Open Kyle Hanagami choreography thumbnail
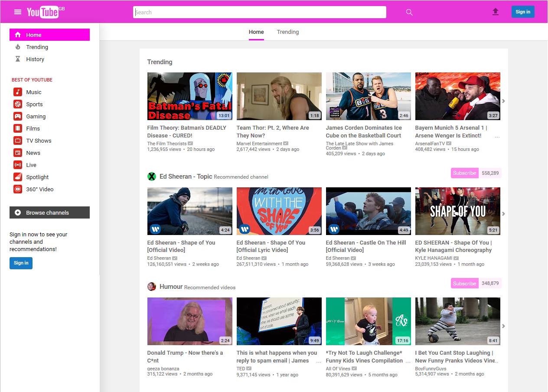This screenshot has width=548, height=392. tap(458, 211)
